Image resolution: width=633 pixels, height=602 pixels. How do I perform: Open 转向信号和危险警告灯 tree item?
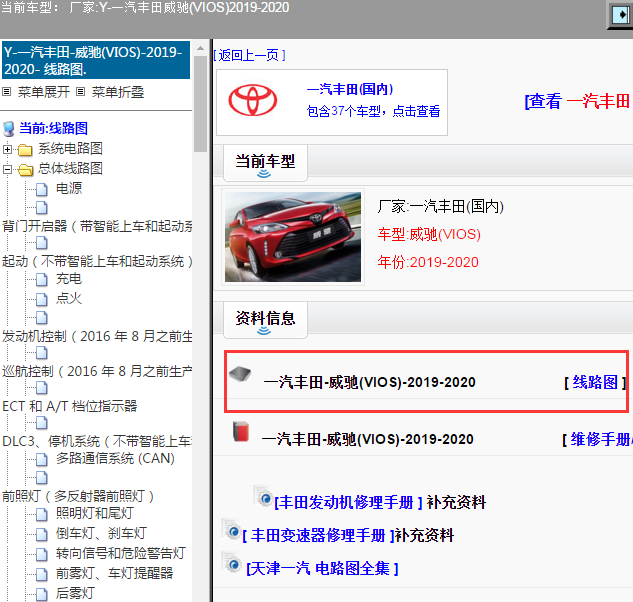click(x=121, y=554)
